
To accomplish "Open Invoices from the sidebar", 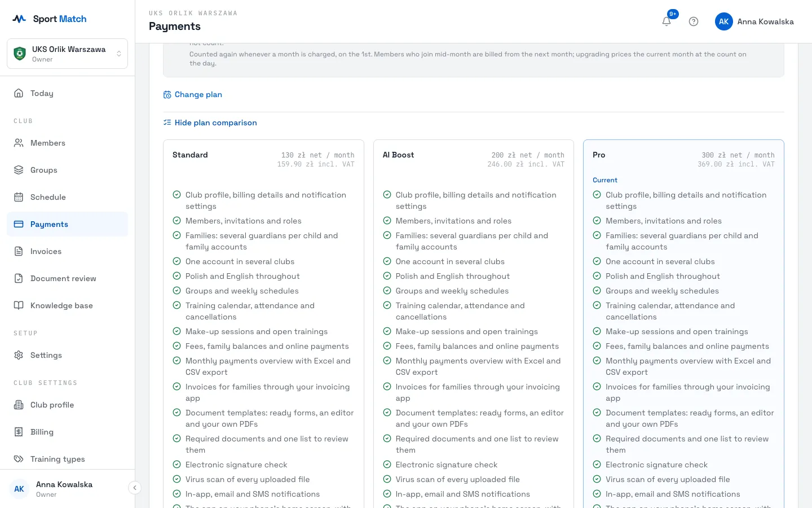I will click(x=67, y=251).
